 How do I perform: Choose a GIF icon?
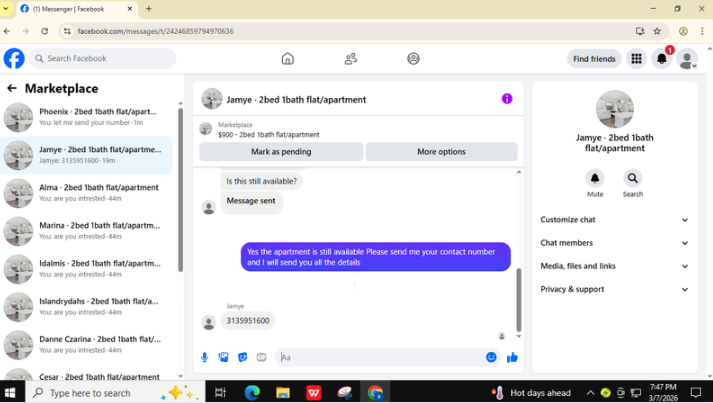(261, 358)
